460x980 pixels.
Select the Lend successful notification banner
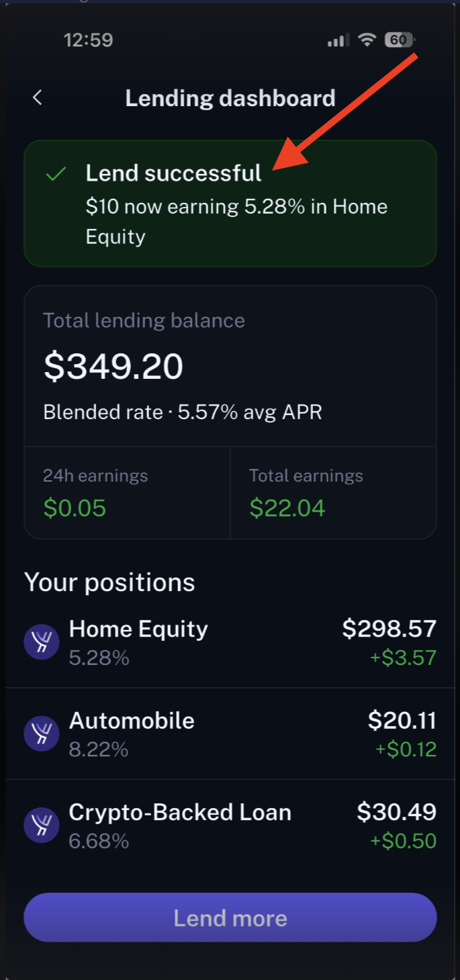(230, 204)
